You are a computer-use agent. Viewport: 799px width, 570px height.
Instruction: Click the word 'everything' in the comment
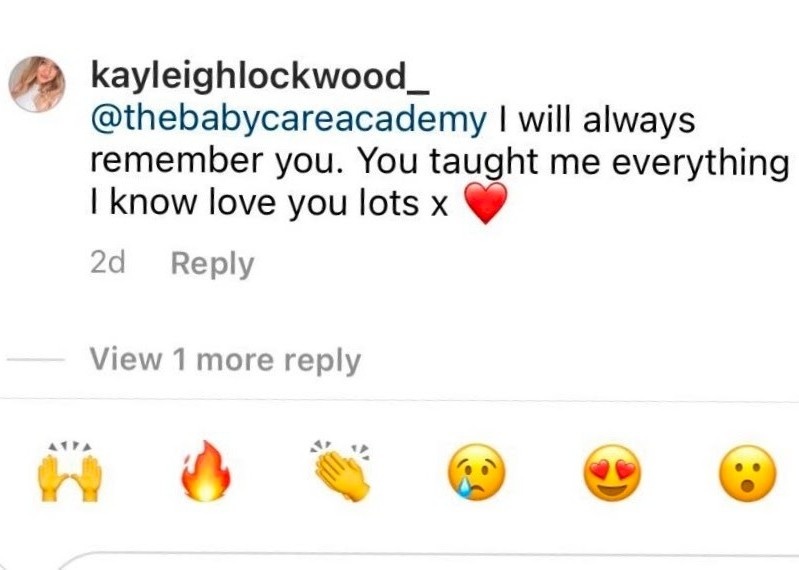pos(700,164)
